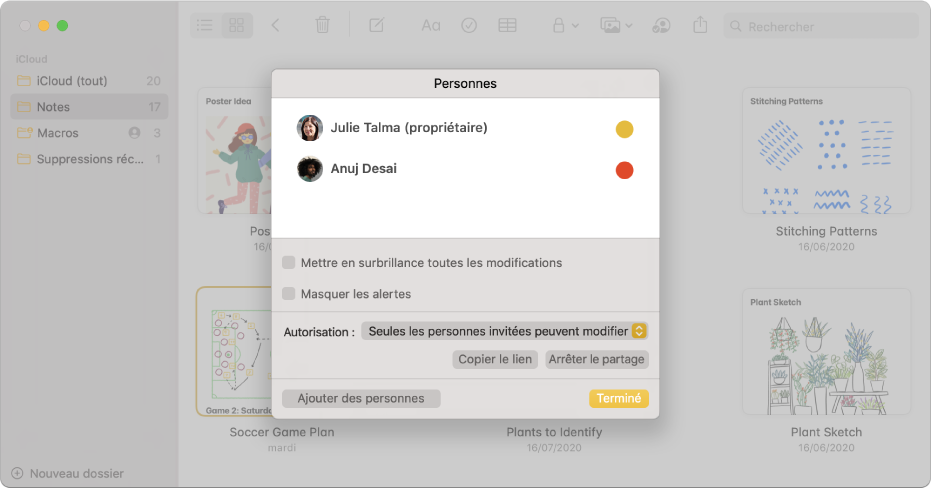
Task: Go back with the chevron toolbar button
Action: click(276, 26)
